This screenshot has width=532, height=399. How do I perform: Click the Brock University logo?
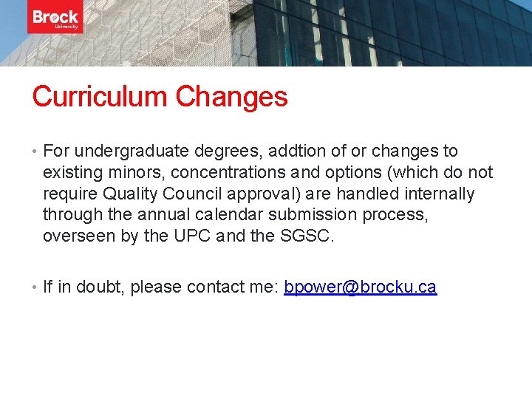click(55, 20)
